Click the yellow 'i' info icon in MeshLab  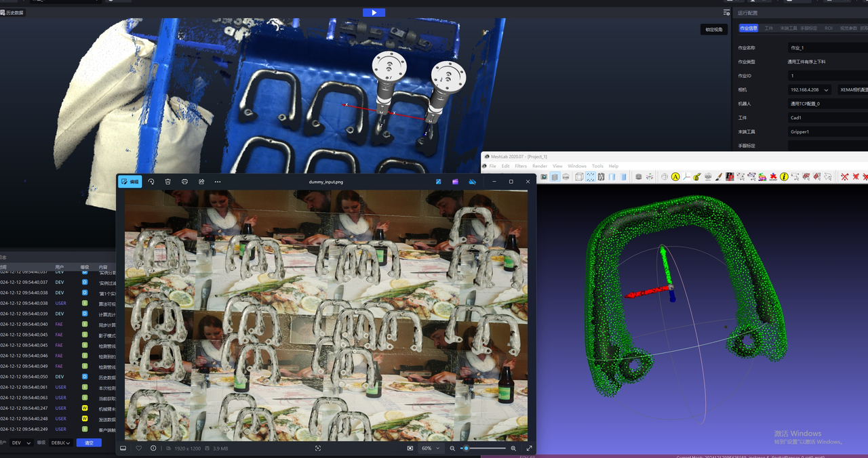tap(784, 177)
